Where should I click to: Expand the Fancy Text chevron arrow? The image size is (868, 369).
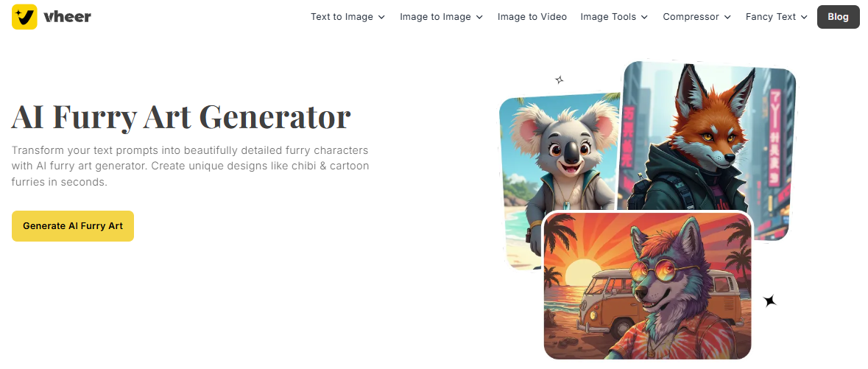[805, 17]
